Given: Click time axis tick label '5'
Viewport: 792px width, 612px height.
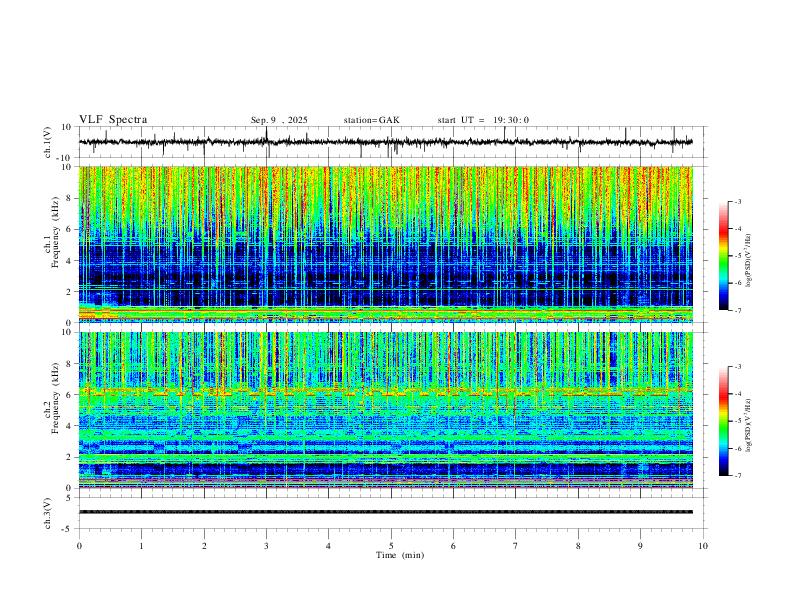Looking at the screenshot, I should (x=391, y=546).
